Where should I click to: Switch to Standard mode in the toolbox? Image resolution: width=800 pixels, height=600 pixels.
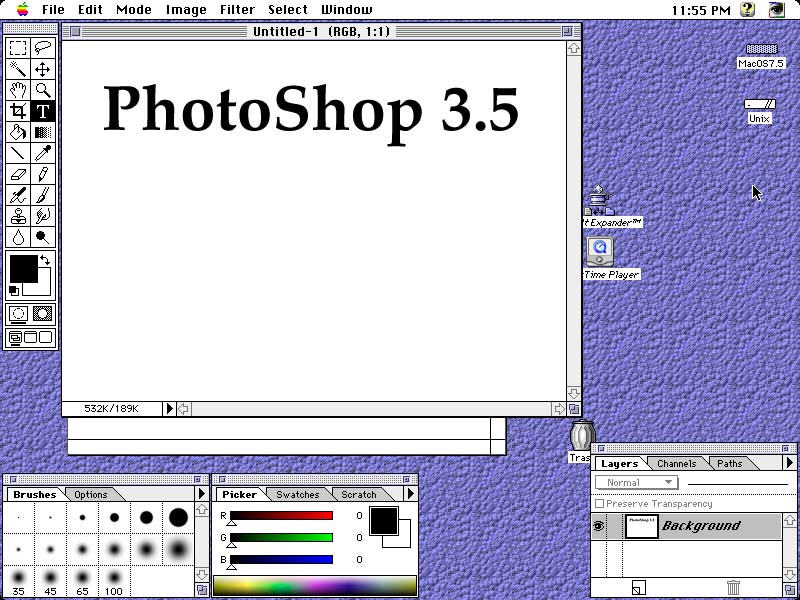[18, 314]
